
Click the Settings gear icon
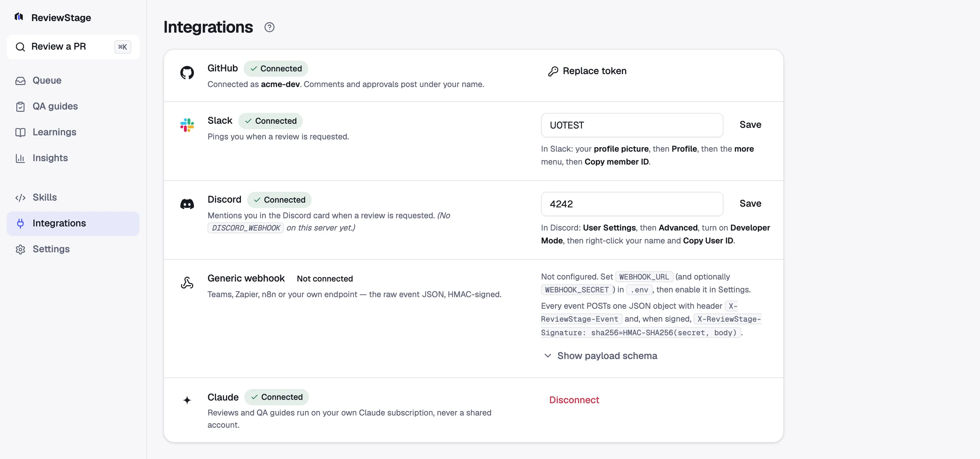[x=20, y=249]
